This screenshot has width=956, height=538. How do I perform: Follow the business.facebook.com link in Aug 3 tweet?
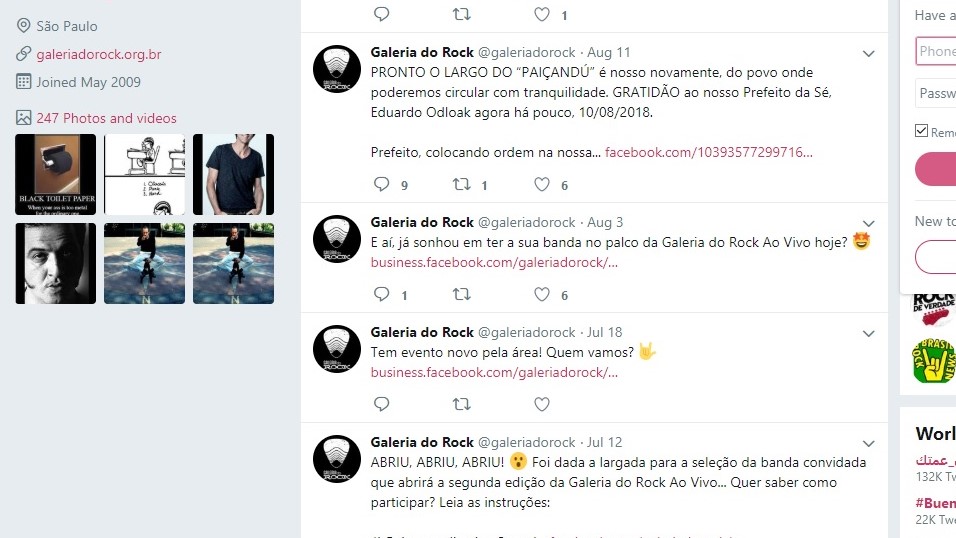494,262
